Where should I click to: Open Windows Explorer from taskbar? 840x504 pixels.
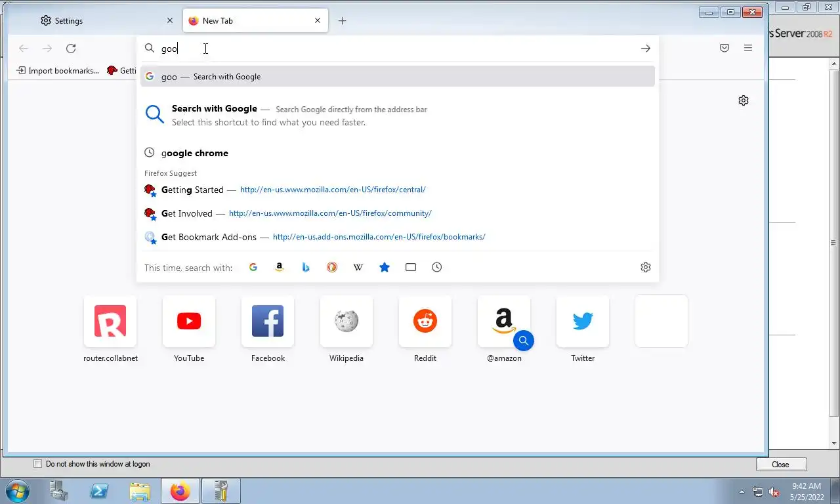[140, 491]
